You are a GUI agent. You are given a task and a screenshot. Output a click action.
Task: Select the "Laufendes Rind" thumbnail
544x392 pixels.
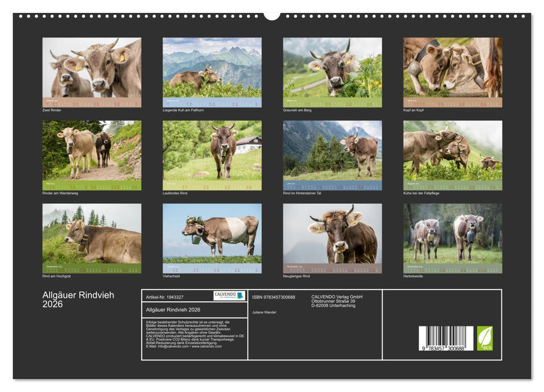point(211,154)
